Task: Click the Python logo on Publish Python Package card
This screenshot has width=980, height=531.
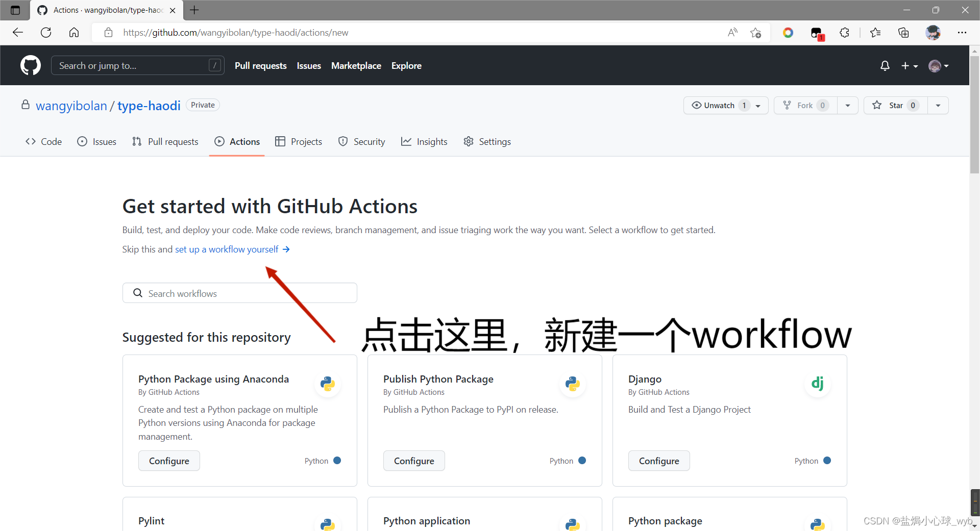Action: pos(573,384)
